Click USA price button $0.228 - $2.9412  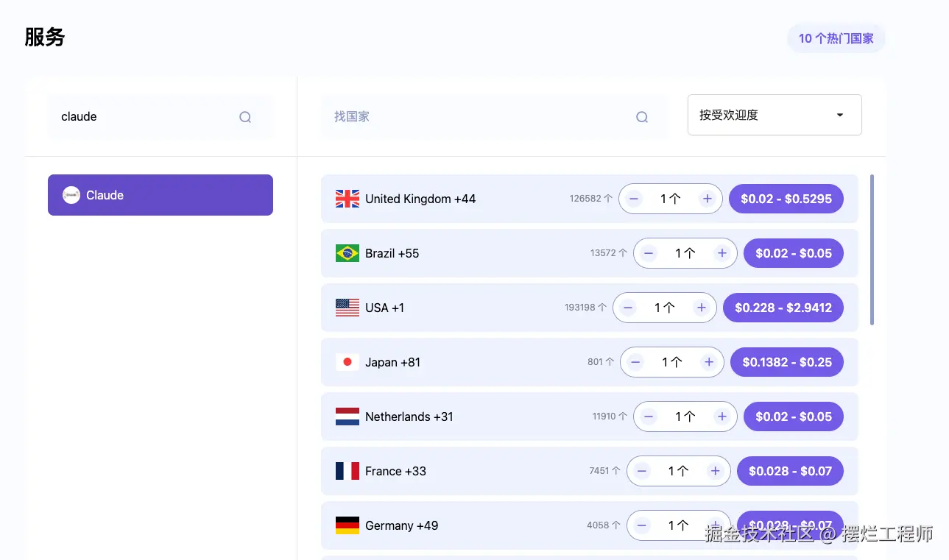click(783, 308)
